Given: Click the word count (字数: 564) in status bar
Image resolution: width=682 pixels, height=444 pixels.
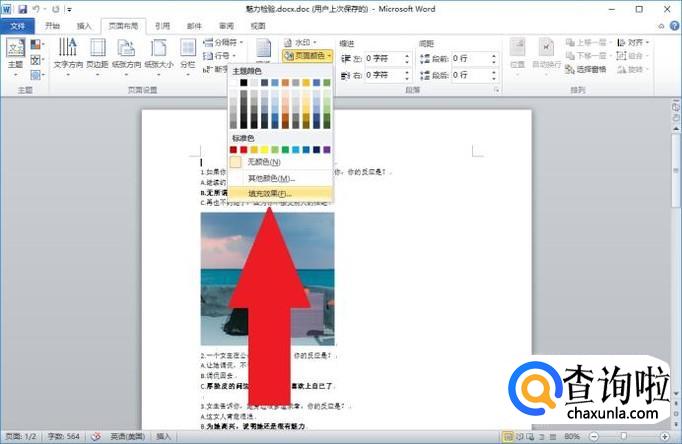Looking at the screenshot, I should [x=67, y=437].
